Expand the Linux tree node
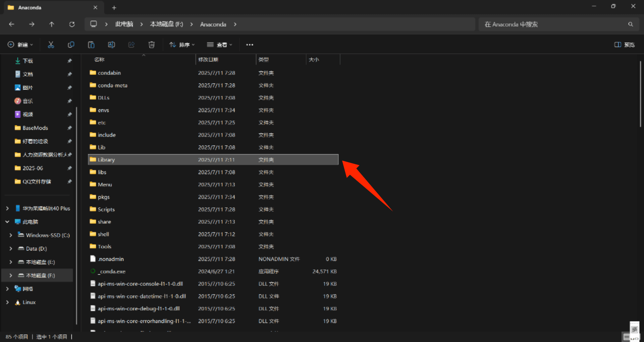Viewport: 644px width, 342px height. (7, 302)
